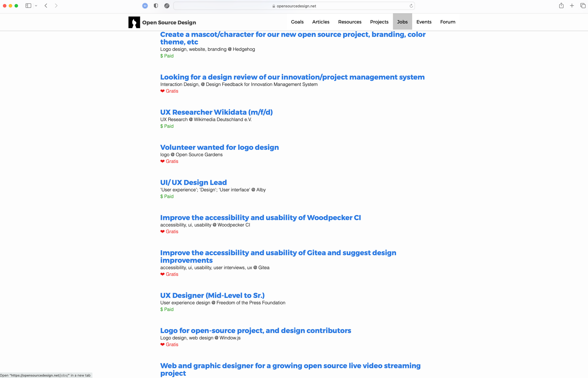The height and width of the screenshot is (378, 588).
Task: Open the Resources nav item
Action: coord(350,22)
